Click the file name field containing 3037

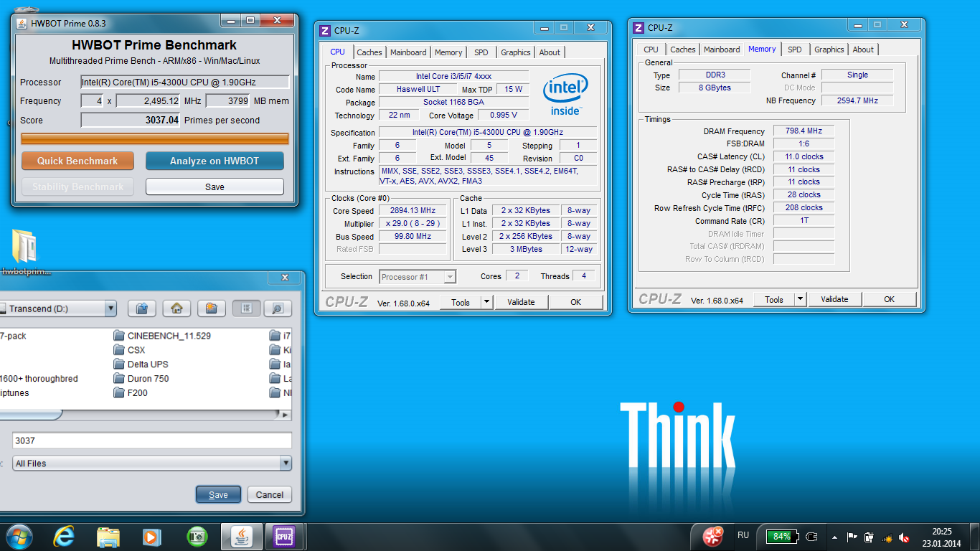[152, 441]
